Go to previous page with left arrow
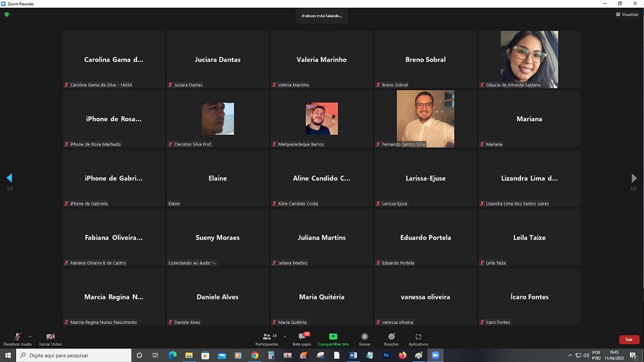 (10, 178)
